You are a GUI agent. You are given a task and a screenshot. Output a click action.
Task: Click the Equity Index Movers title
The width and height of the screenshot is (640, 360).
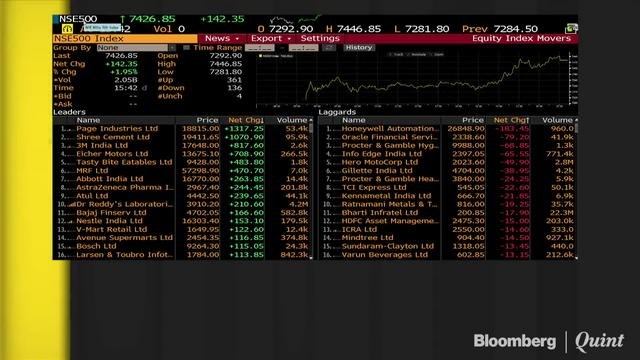click(521, 38)
